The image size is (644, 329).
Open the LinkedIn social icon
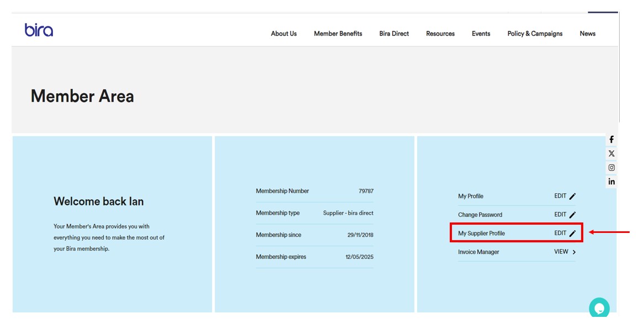[611, 182]
